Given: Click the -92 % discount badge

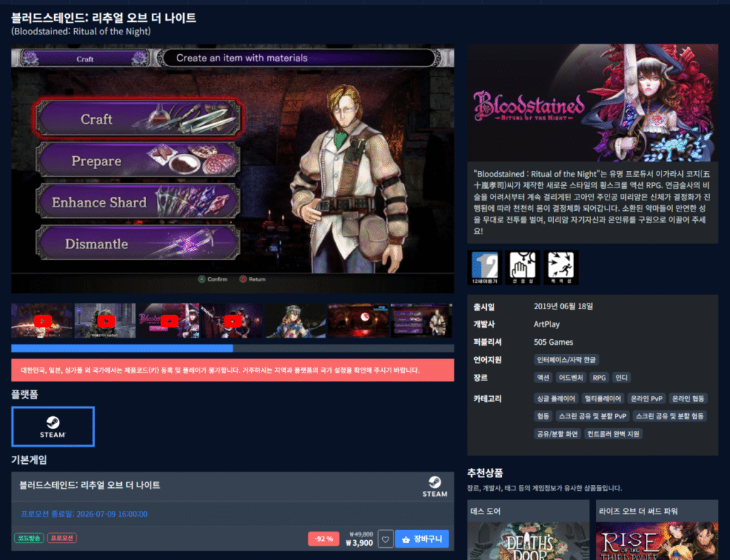Looking at the screenshot, I should click(324, 539).
